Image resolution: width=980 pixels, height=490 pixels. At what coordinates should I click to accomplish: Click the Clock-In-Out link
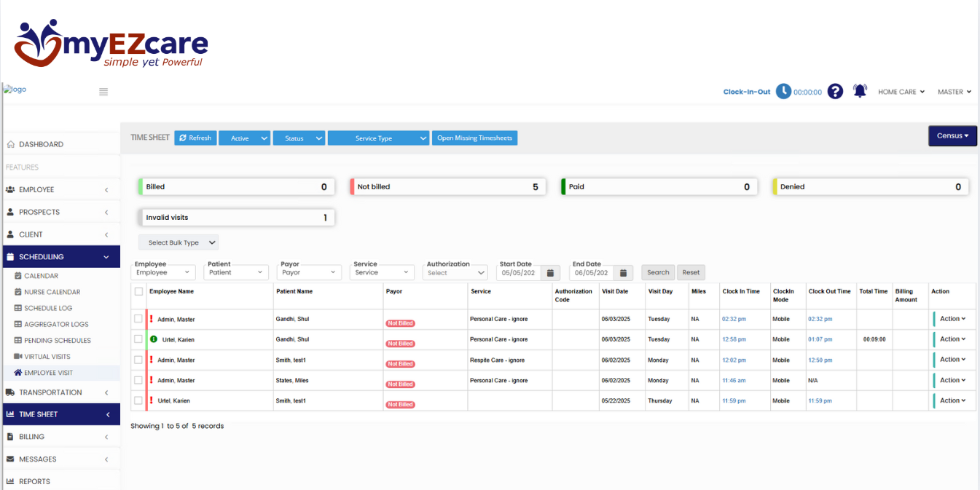pos(747,92)
